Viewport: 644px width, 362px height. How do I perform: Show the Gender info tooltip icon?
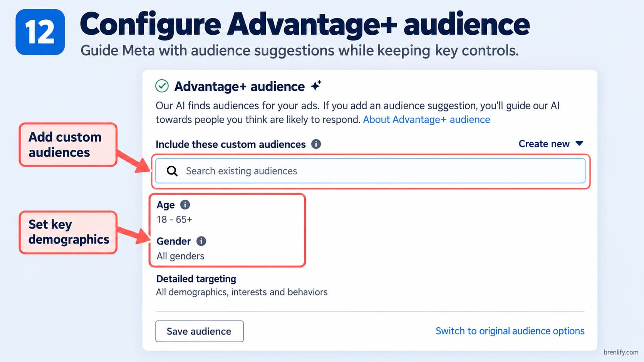pos(201,241)
